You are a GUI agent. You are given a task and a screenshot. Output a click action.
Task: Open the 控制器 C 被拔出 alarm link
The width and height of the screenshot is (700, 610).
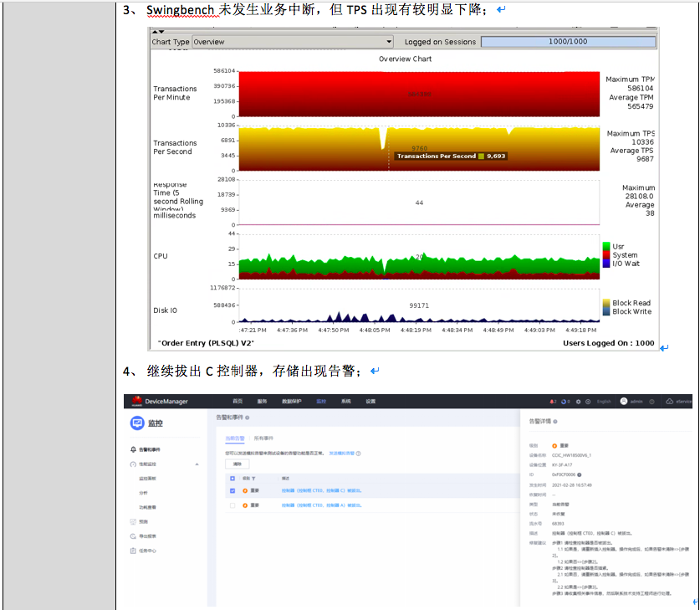tap(321, 491)
